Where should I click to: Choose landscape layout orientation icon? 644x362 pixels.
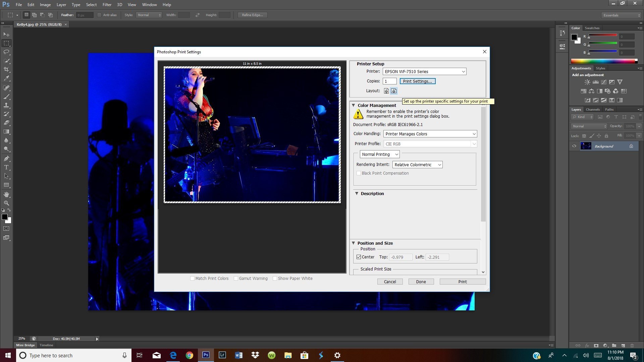tap(394, 91)
